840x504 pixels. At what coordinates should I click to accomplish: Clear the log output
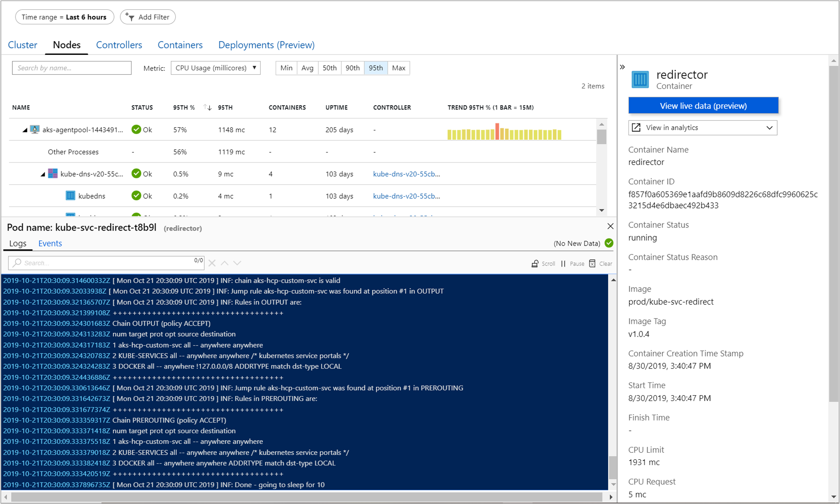click(593, 264)
